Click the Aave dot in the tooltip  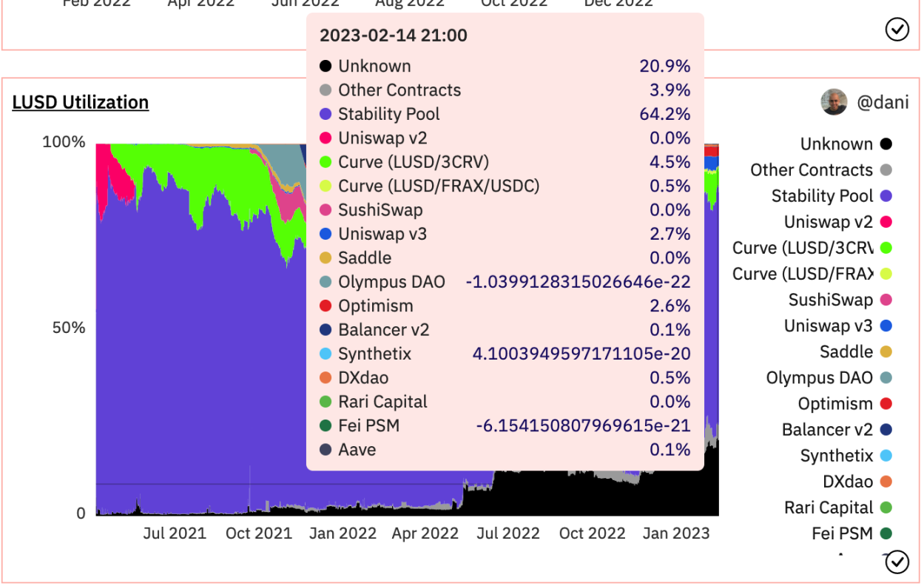coord(325,450)
